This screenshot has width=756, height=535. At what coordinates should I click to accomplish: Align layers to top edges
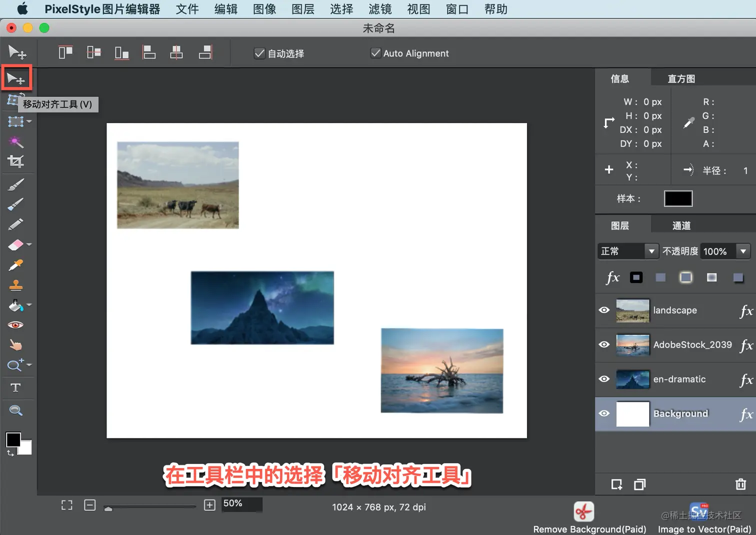point(65,52)
